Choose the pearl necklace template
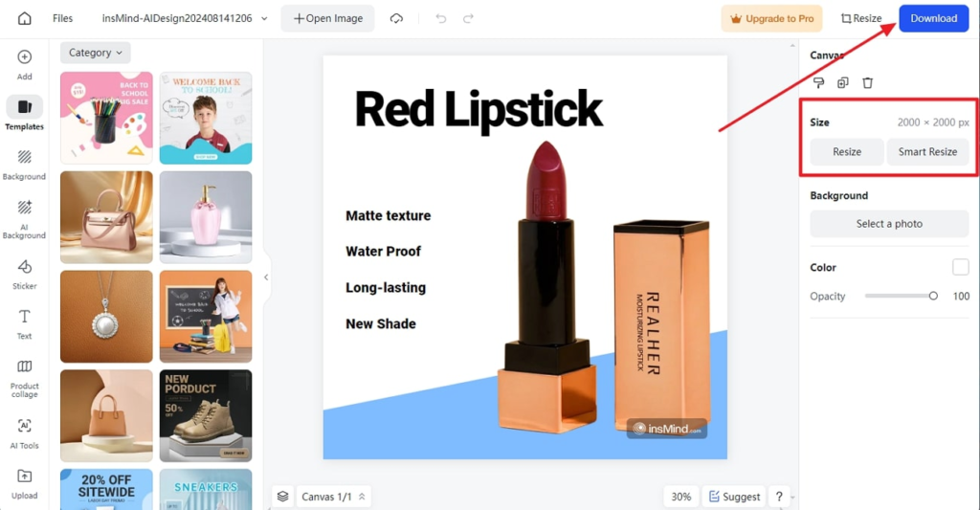The image size is (980, 510). click(x=106, y=317)
